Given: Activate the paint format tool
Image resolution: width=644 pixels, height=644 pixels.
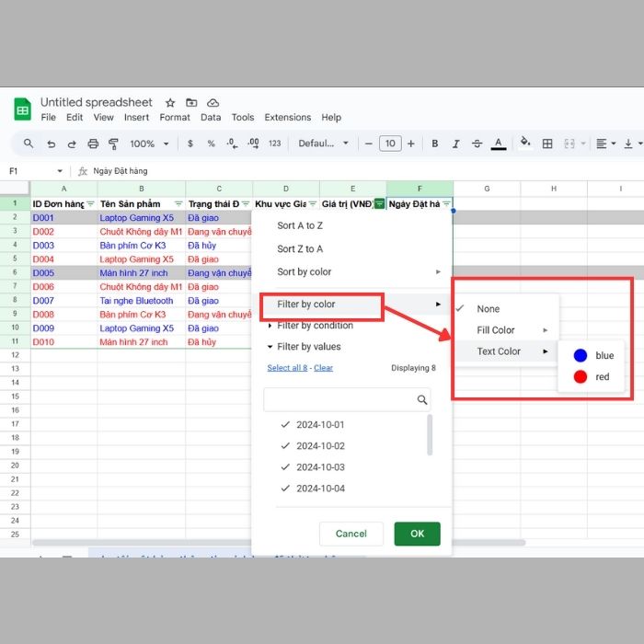Looking at the screenshot, I should (113, 144).
